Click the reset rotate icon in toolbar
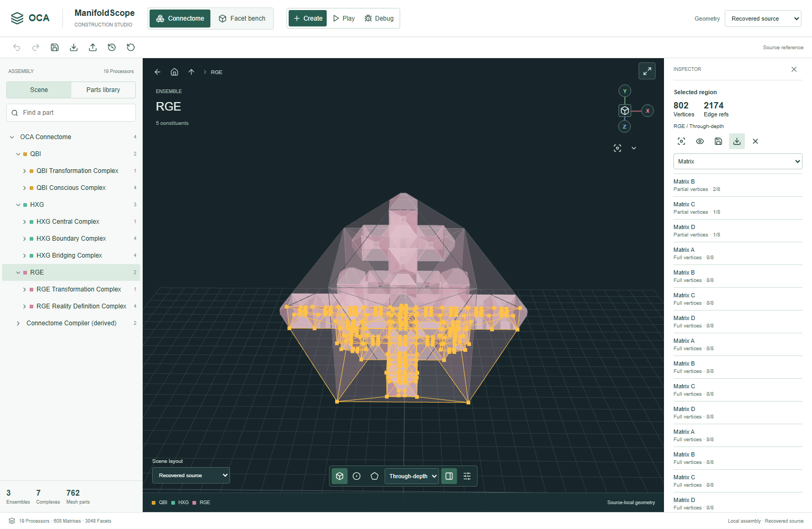This screenshot has width=812, height=529. click(131, 48)
